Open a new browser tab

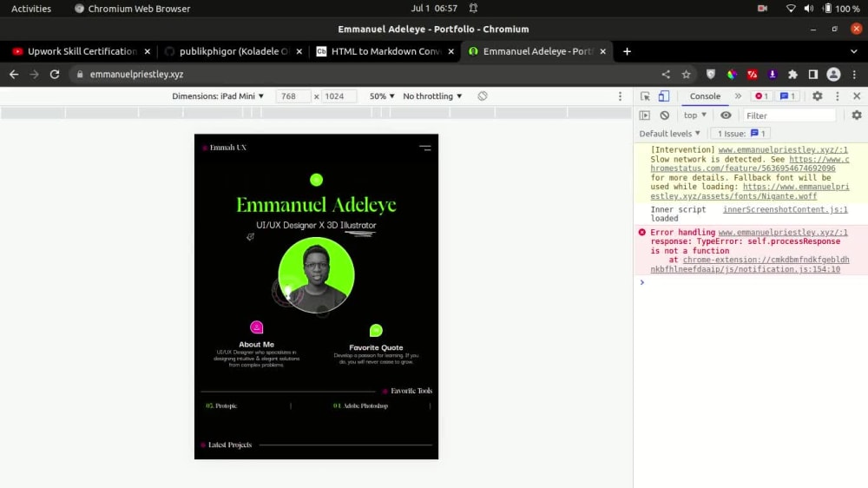click(x=627, y=51)
